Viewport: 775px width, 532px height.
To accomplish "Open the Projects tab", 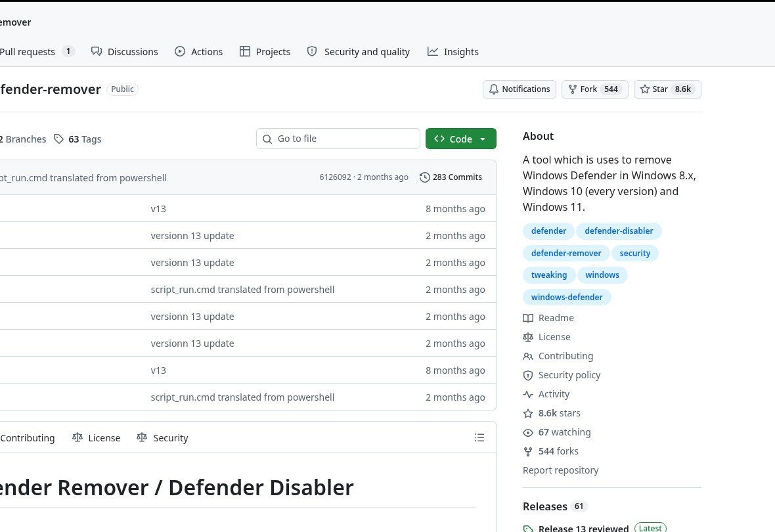I will 265,51.
